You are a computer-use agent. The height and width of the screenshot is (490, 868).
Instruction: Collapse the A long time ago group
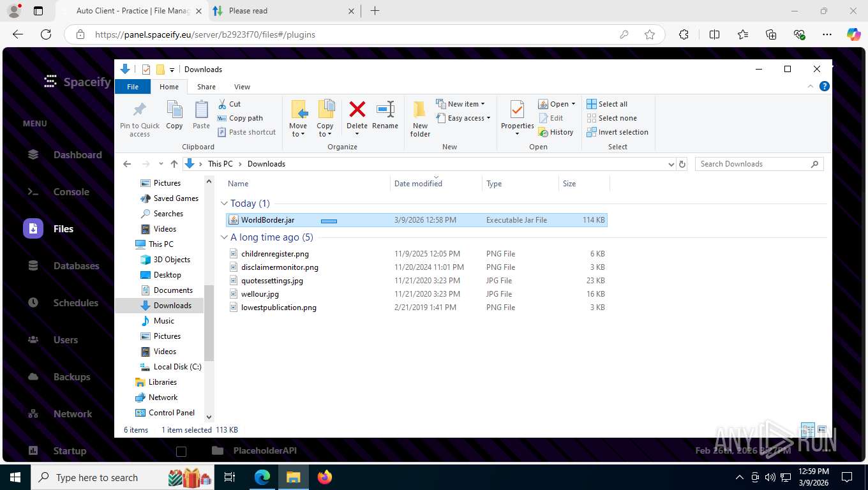[x=224, y=237]
